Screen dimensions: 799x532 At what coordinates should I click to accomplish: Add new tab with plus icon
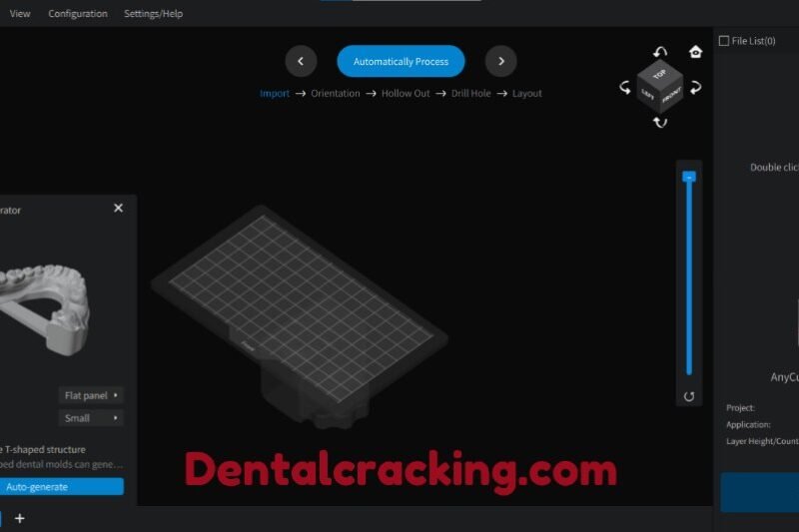tap(19, 518)
